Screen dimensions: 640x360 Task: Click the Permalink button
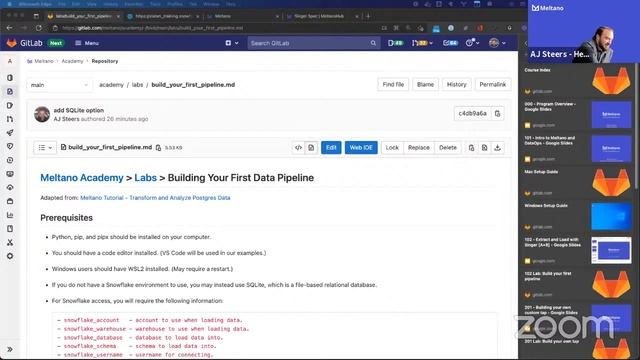pyautogui.click(x=493, y=84)
